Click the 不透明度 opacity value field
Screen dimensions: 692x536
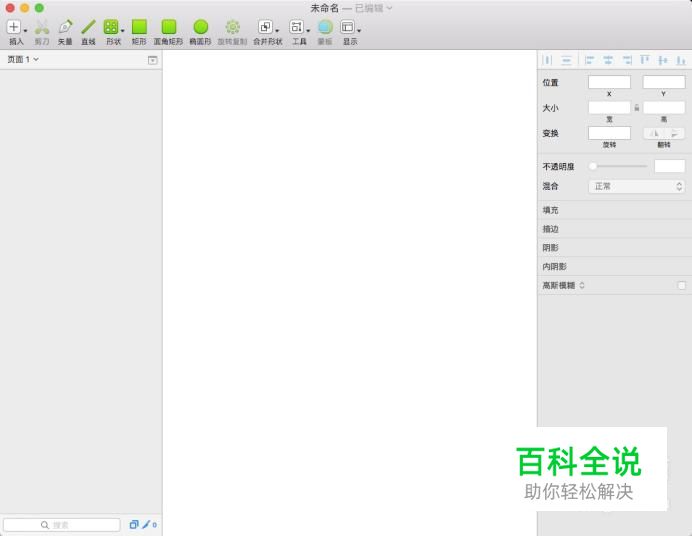point(669,166)
